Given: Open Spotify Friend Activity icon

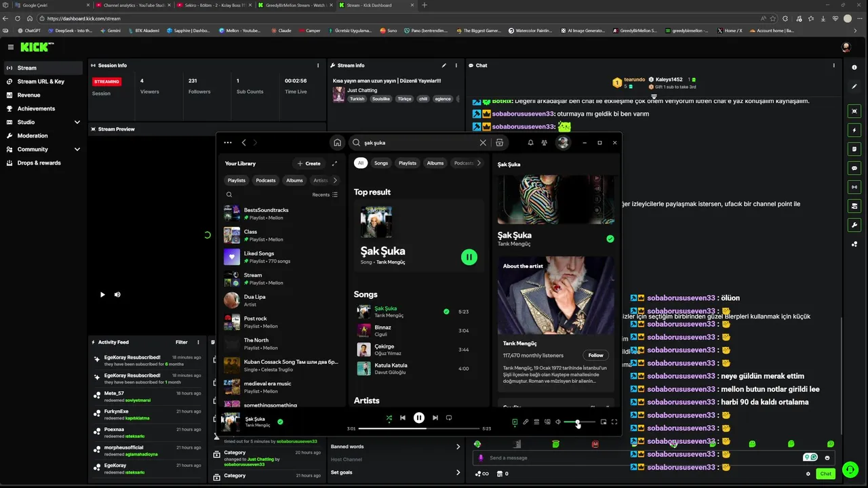Looking at the screenshot, I should 544,143.
